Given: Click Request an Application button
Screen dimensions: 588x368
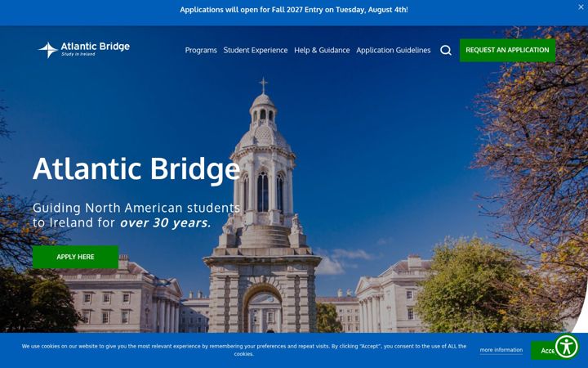Looking at the screenshot, I should coord(507,50).
